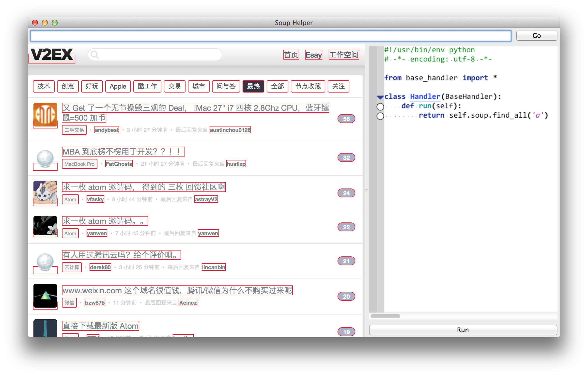Select the 创意 tab
Viewport: 588px width, 376px height.
tap(68, 86)
